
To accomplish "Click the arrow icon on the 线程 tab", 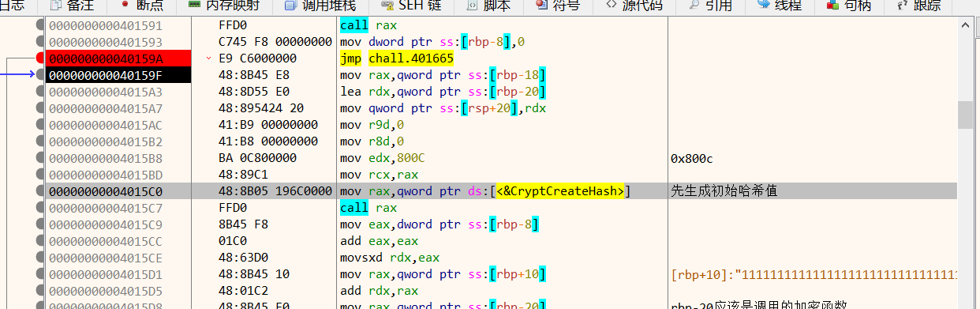I will point(763,5).
